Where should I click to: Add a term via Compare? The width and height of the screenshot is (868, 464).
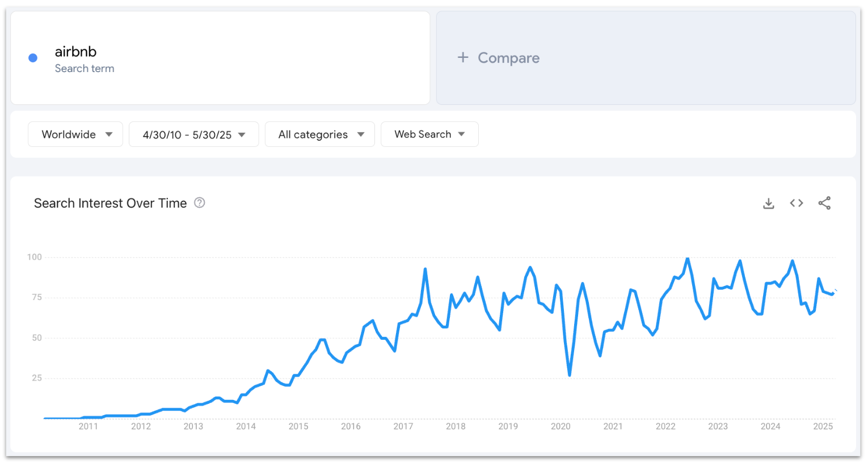coord(646,58)
